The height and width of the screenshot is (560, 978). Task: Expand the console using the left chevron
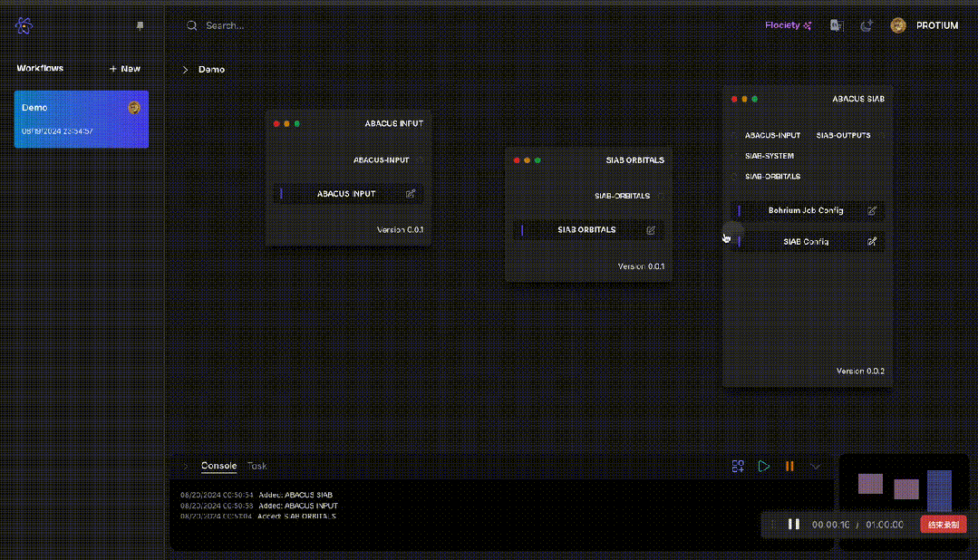pyautogui.click(x=186, y=466)
